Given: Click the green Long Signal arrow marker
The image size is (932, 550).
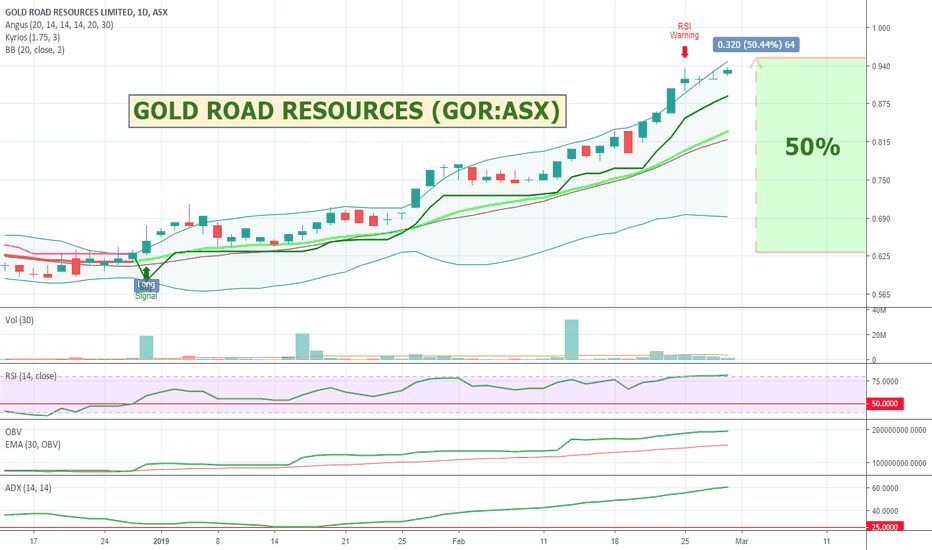Looking at the screenshot, I should pos(146,274).
